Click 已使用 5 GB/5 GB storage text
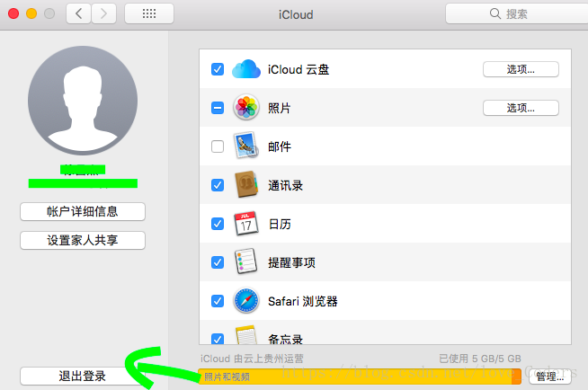588x390 pixels. click(480, 359)
